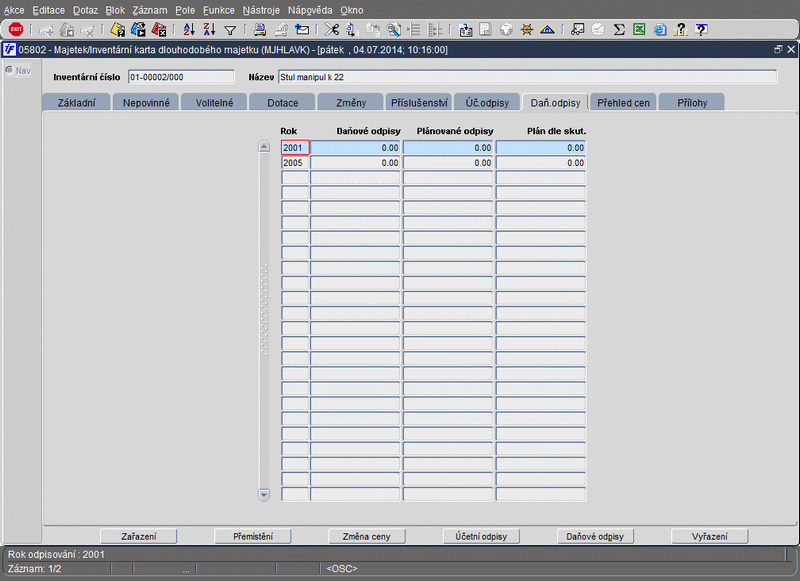
Task: Click the Název field 'Stul manipul k 22'
Action: [x=528, y=77]
